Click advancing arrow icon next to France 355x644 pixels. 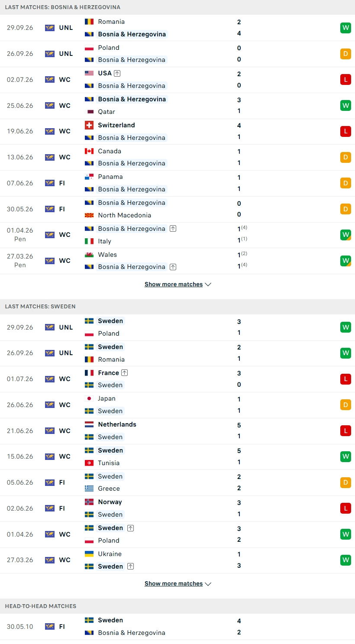(125, 373)
